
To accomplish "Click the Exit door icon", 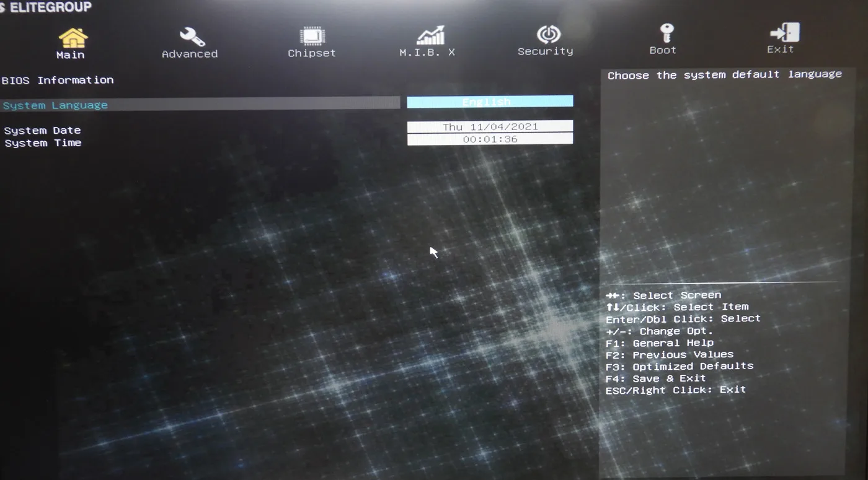I will (784, 32).
